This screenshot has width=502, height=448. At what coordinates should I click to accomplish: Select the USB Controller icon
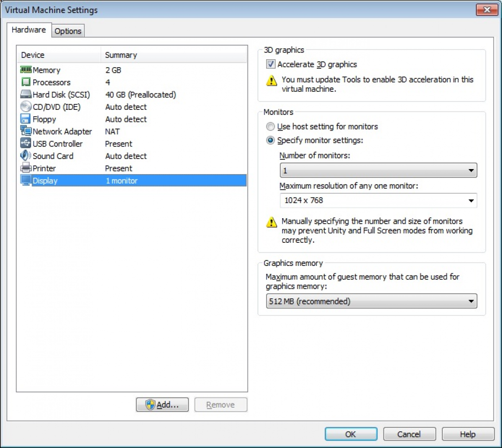pos(26,143)
